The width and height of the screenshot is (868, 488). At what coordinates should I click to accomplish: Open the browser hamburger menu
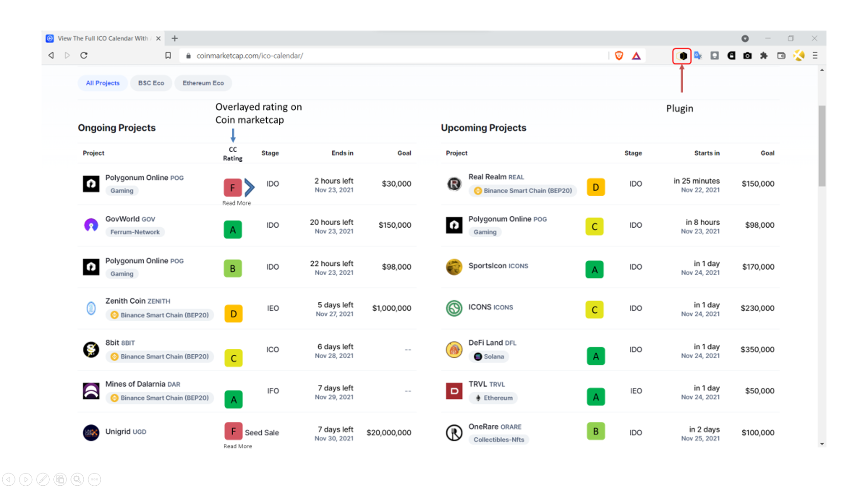815,55
